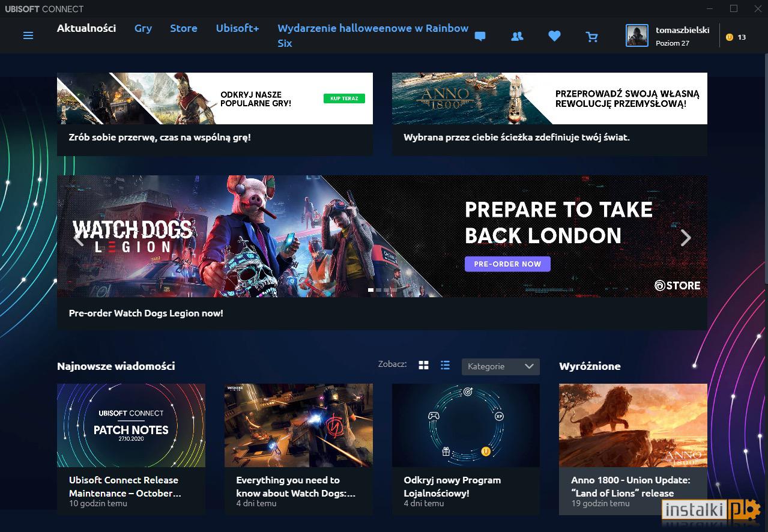Click the units balance 13
Viewport: 768px width, 532px height.
(742, 37)
